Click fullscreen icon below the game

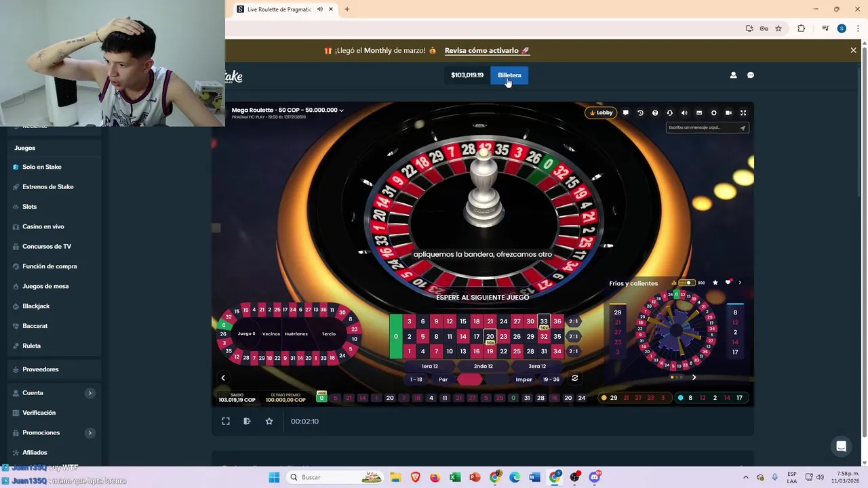pyautogui.click(x=226, y=421)
